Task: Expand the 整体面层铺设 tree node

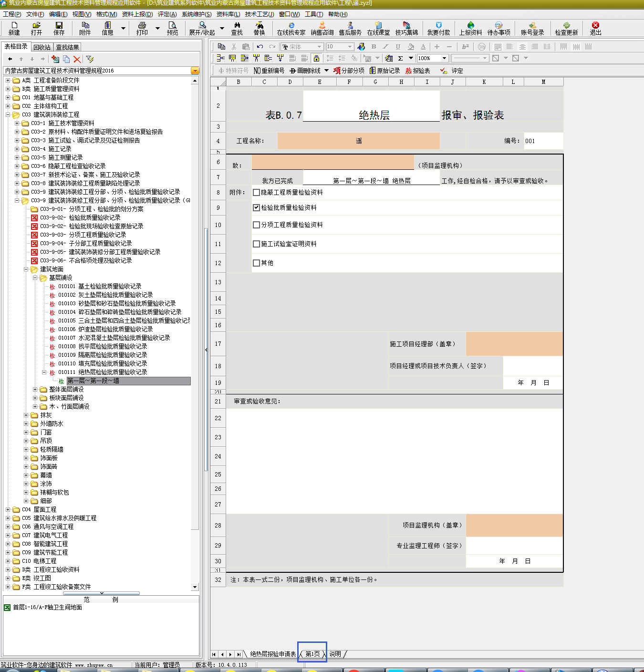Action: click(35, 390)
